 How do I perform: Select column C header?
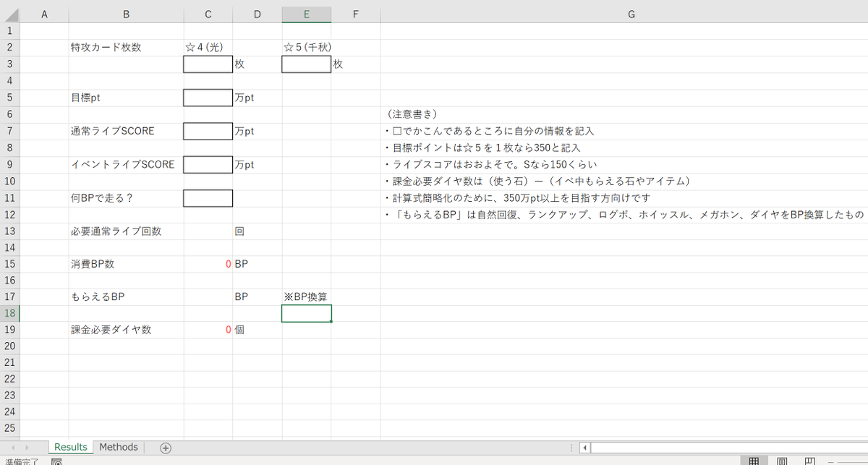click(x=208, y=14)
